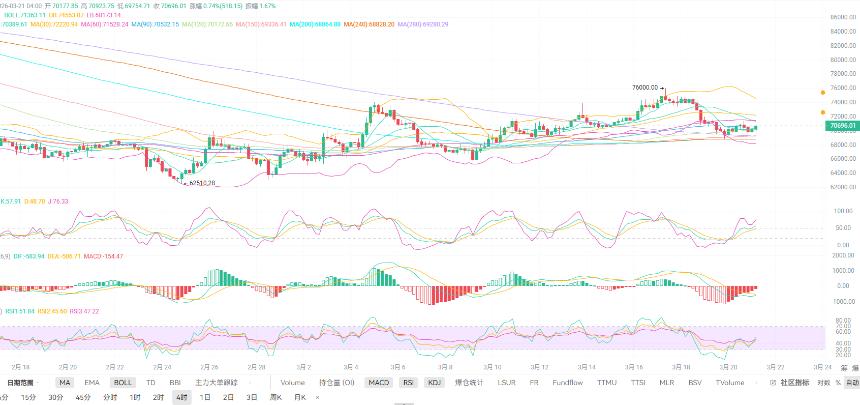Expand more sub-indicators after TVolume
This screenshot has height=405, width=860.
[756, 382]
